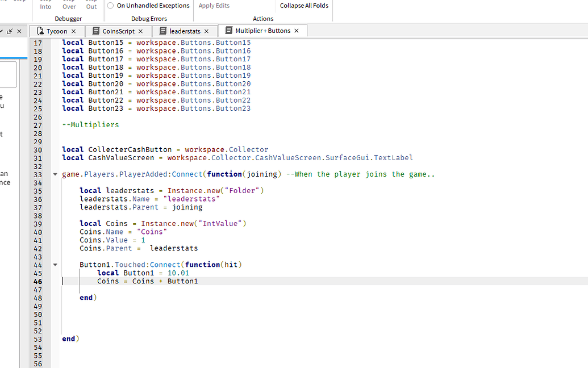This screenshot has height=368, width=588.
Task: Close the left side panel
Action: tap(19, 31)
